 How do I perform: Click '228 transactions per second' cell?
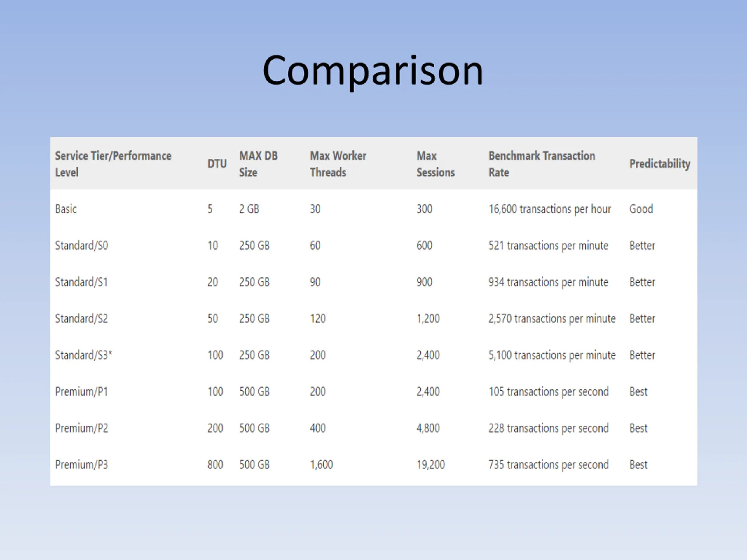click(x=548, y=428)
